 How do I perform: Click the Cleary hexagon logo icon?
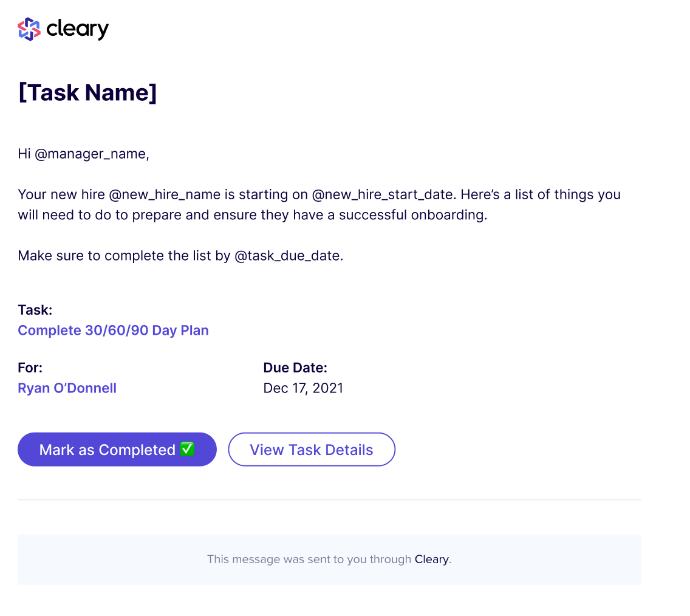[x=29, y=28]
